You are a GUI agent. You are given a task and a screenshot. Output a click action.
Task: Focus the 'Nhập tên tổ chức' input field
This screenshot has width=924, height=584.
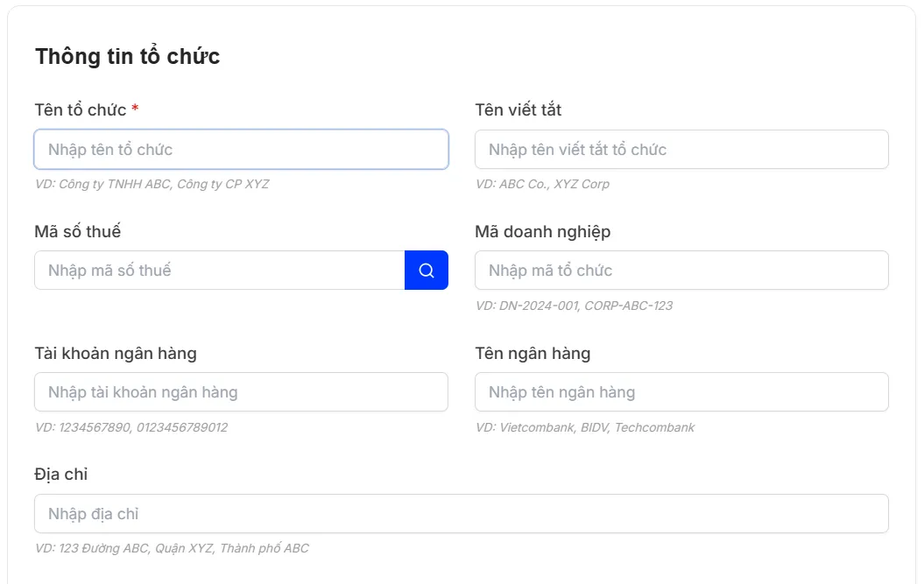tap(241, 150)
